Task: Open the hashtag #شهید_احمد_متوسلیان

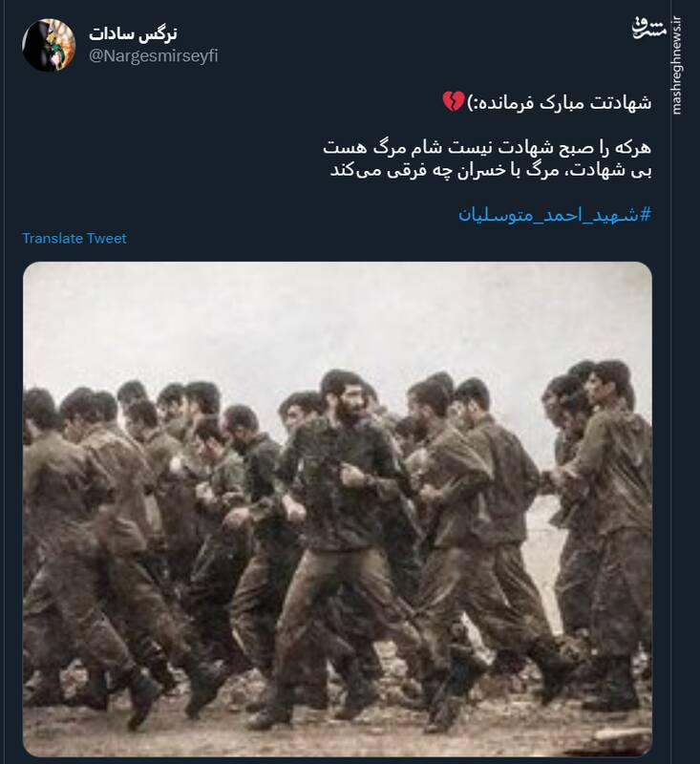Action: pos(555,214)
